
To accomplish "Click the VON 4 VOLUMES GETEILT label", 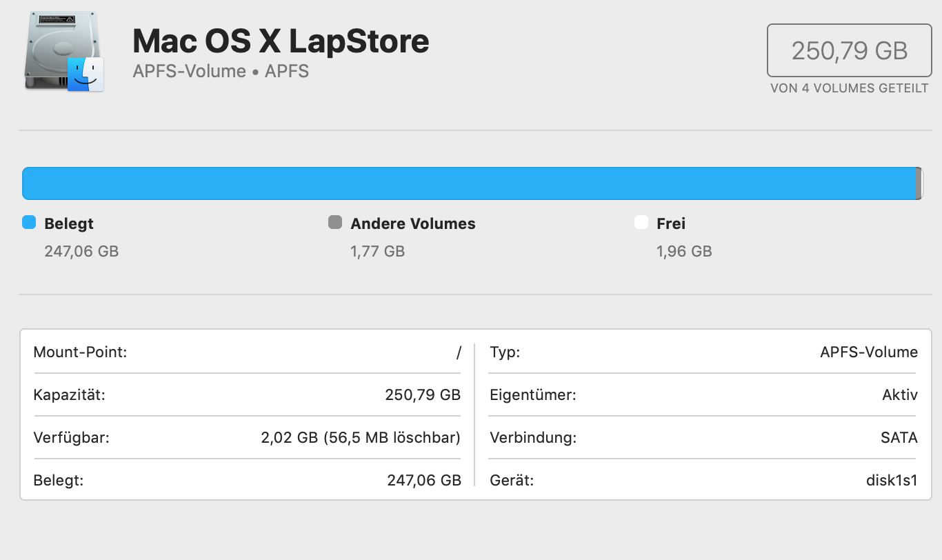I will (x=850, y=88).
